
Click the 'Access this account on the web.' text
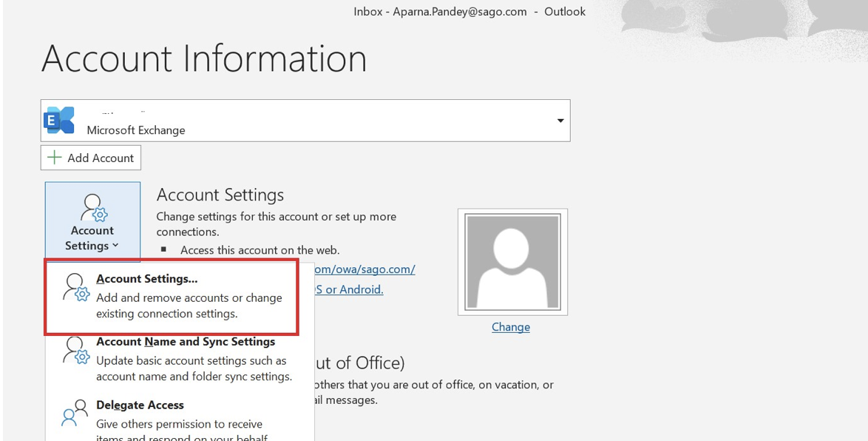pos(260,250)
